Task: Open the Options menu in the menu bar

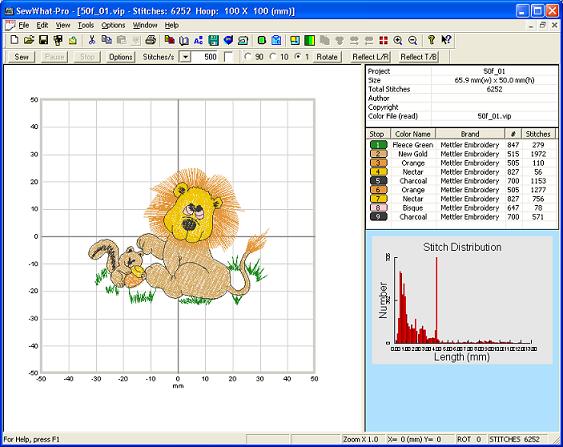Action: click(113, 25)
